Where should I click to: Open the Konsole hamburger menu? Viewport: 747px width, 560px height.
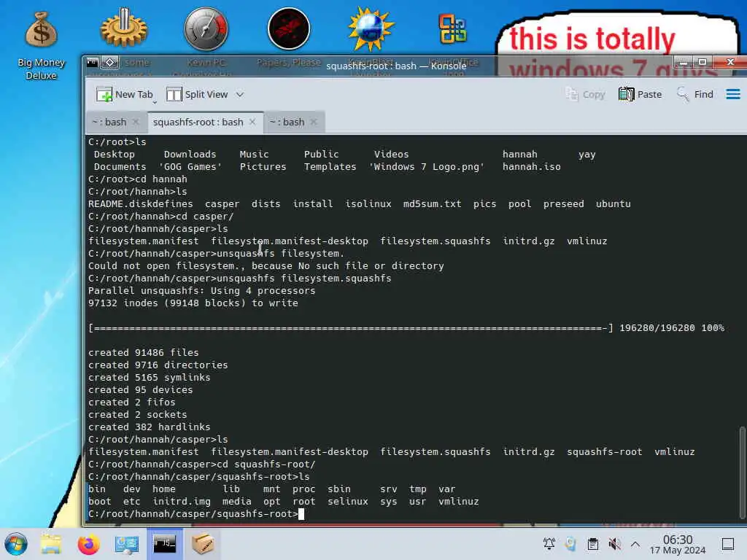[732, 94]
